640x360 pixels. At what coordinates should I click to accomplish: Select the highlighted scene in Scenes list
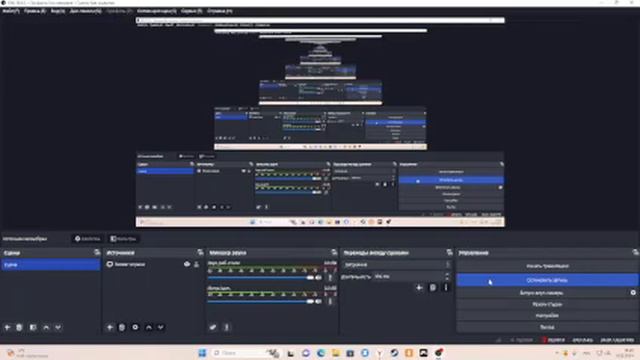pos(50,265)
